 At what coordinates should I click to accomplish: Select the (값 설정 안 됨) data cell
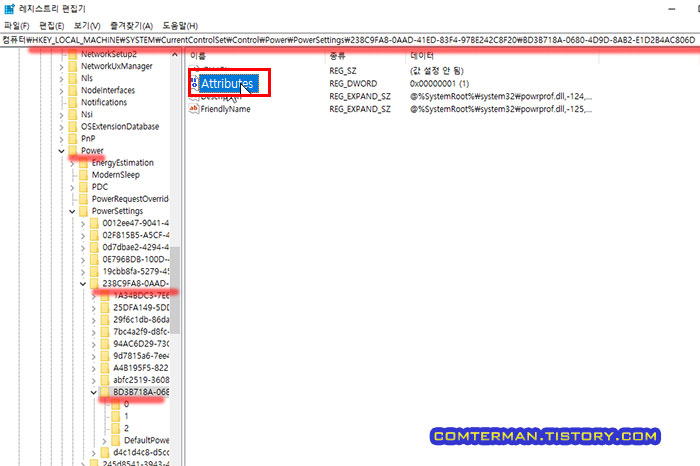pos(437,71)
